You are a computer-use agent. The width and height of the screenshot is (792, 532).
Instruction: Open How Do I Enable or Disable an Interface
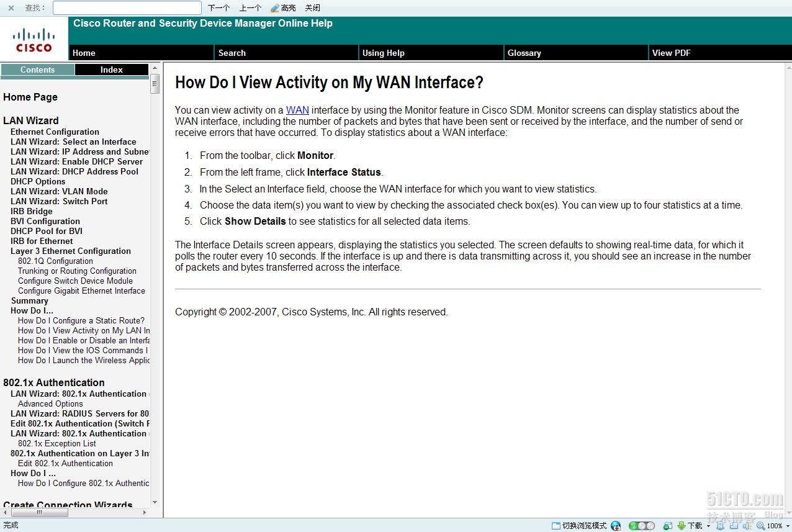point(84,340)
